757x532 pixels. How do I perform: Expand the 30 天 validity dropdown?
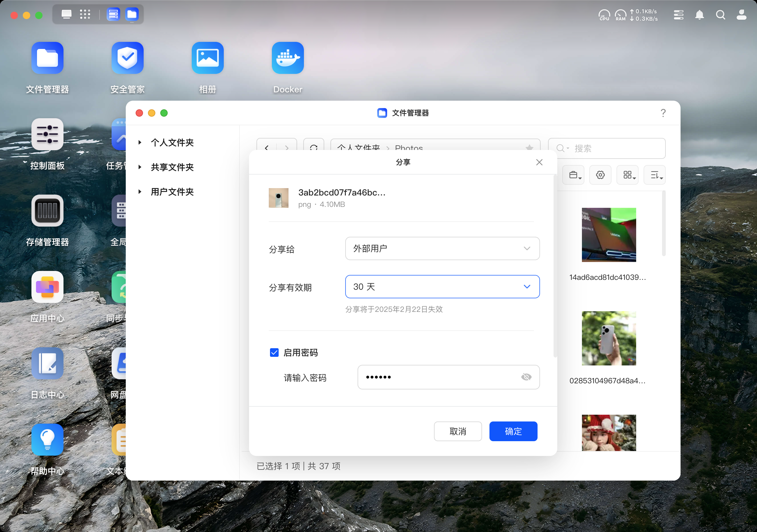click(x=442, y=287)
